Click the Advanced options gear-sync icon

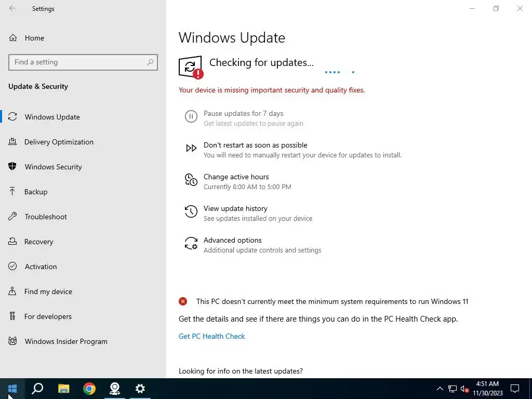pyautogui.click(x=191, y=243)
